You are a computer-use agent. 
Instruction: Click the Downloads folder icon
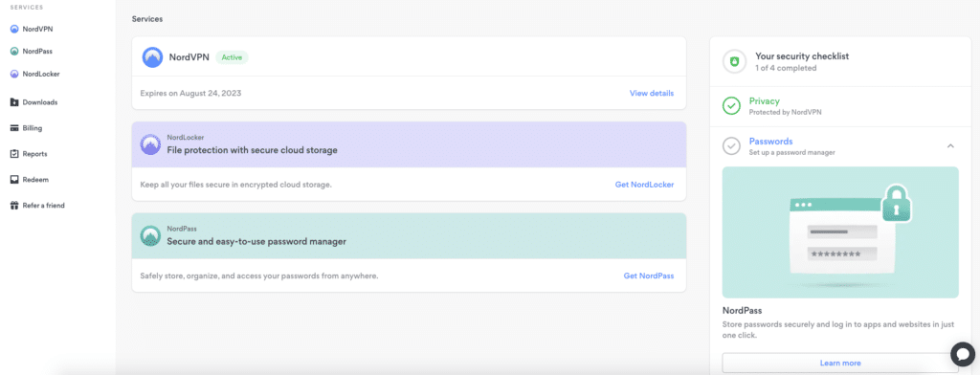point(14,101)
